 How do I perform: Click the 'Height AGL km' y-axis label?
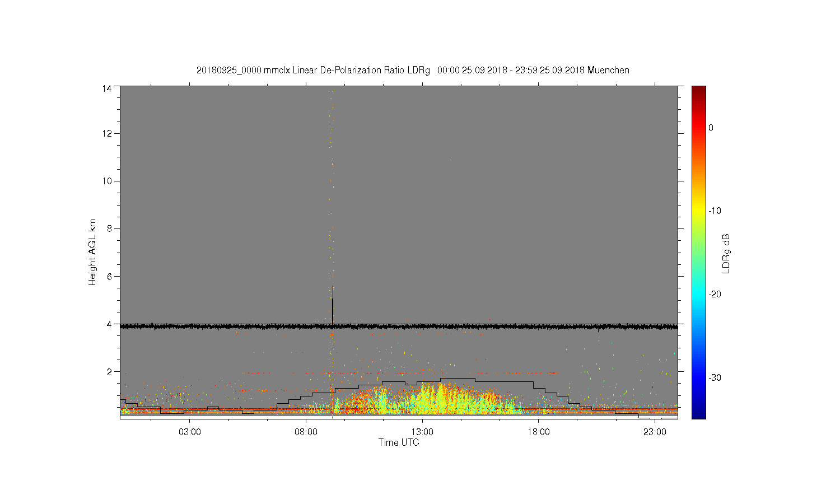92,252
